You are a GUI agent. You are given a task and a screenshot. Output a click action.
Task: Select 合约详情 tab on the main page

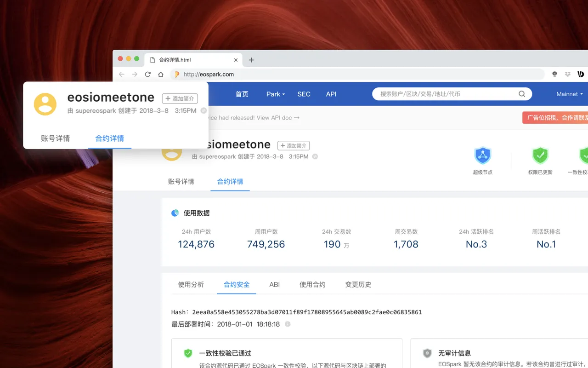tap(230, 182)
